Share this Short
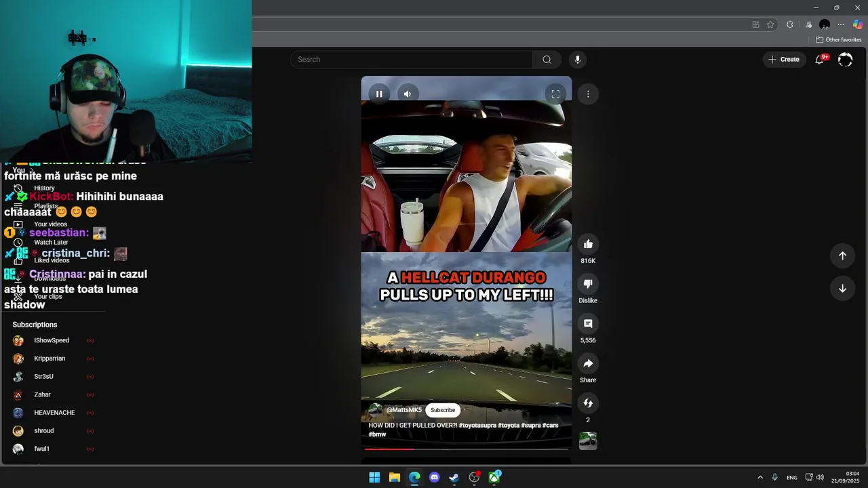Image resolution: width=868 pixels, height=488 pixels. [588, 363]
